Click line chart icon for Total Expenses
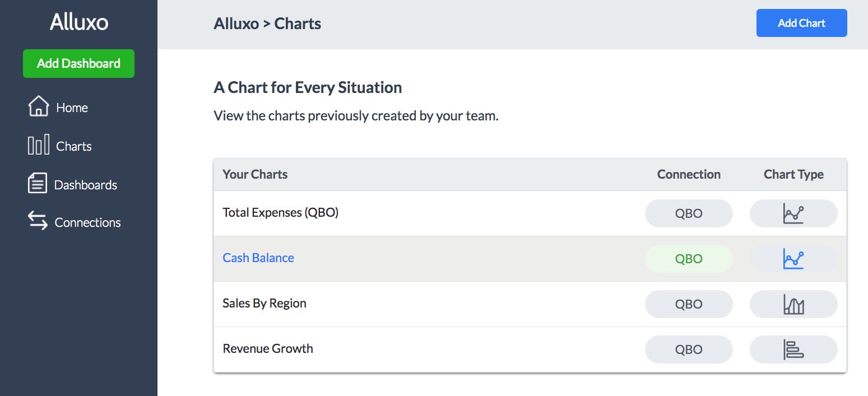This screenshot has height=396, width=868. 793,214
